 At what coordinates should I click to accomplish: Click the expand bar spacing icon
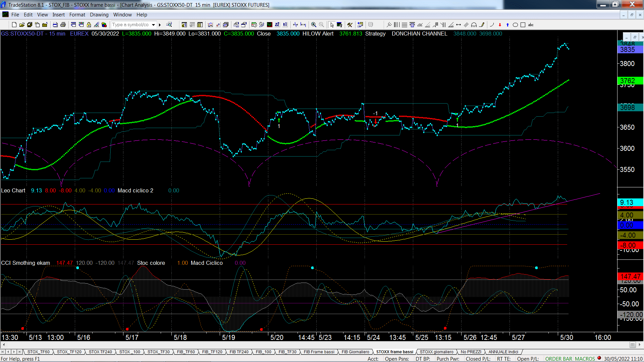coord(303,24)
